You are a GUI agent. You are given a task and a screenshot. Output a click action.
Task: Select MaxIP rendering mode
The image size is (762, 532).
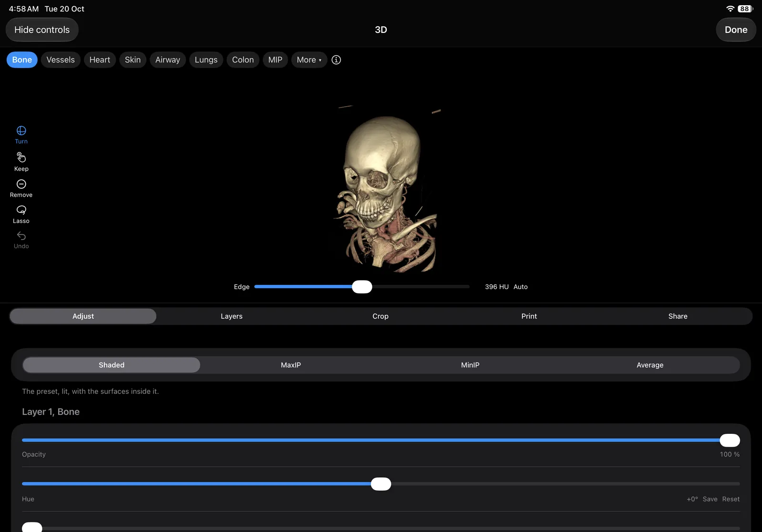(x=291, y=365)
